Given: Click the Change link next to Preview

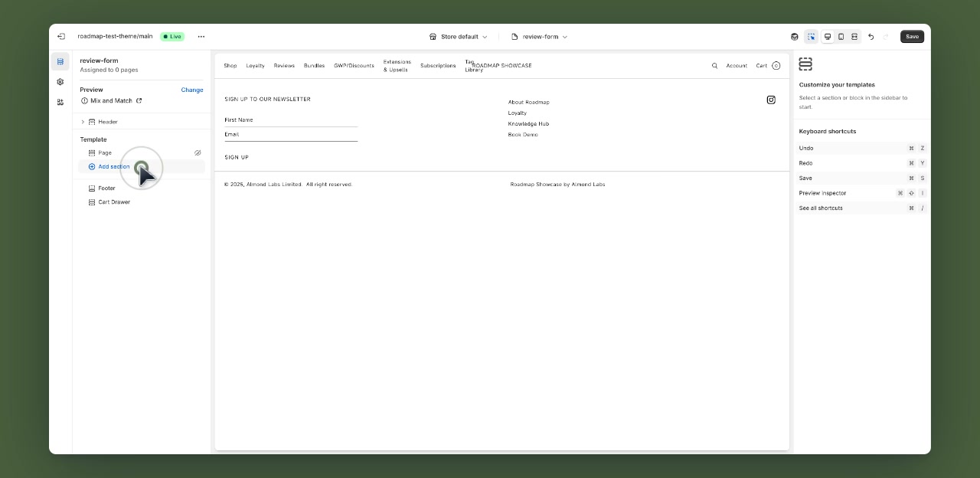Looking at the screenshot, I should (x=191, y=90).
